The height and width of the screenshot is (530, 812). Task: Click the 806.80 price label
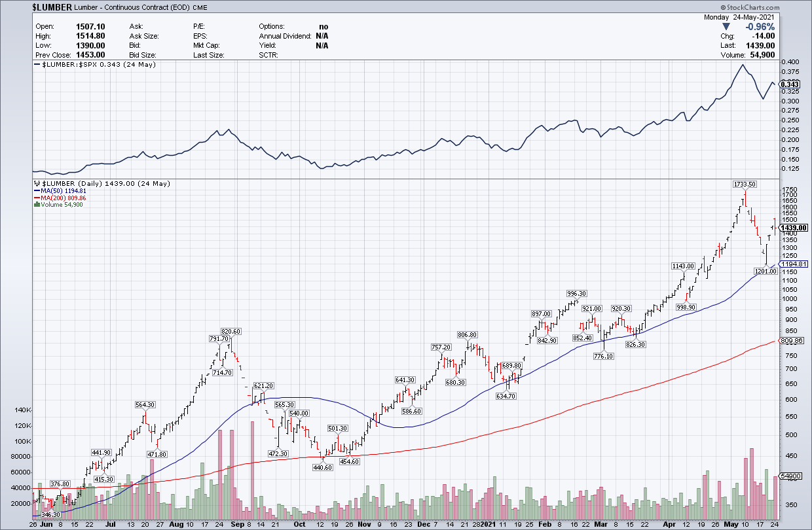point(467,335)
